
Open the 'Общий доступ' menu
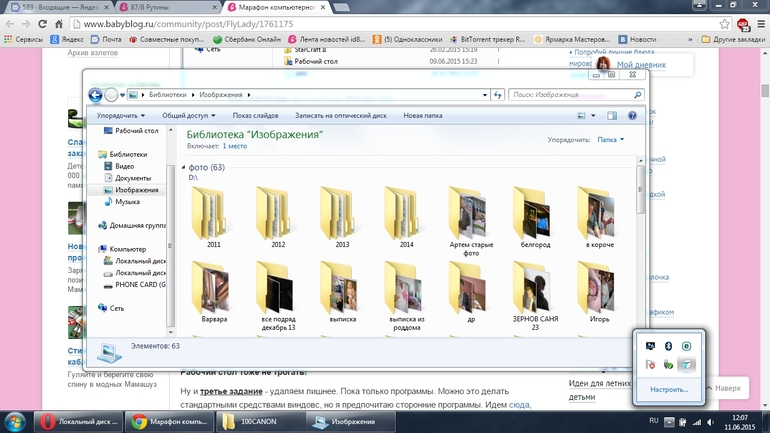tap(189, 116)
